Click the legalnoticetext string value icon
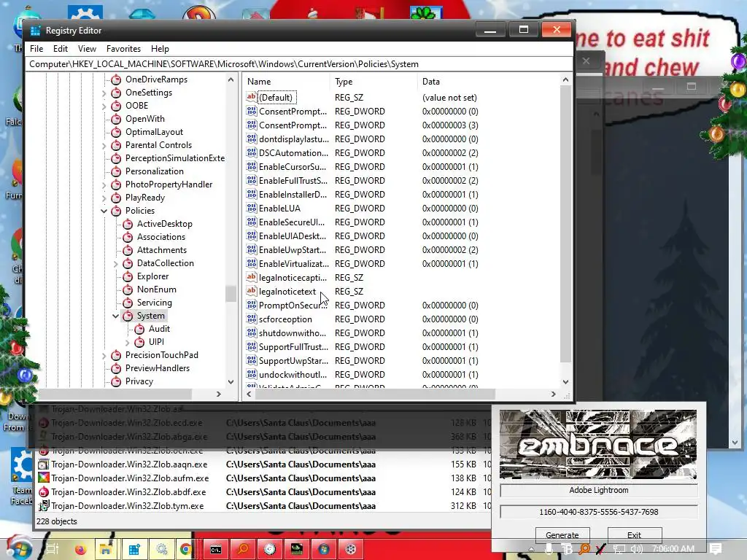This screenshot has height=560, width=747. [252, 291]
